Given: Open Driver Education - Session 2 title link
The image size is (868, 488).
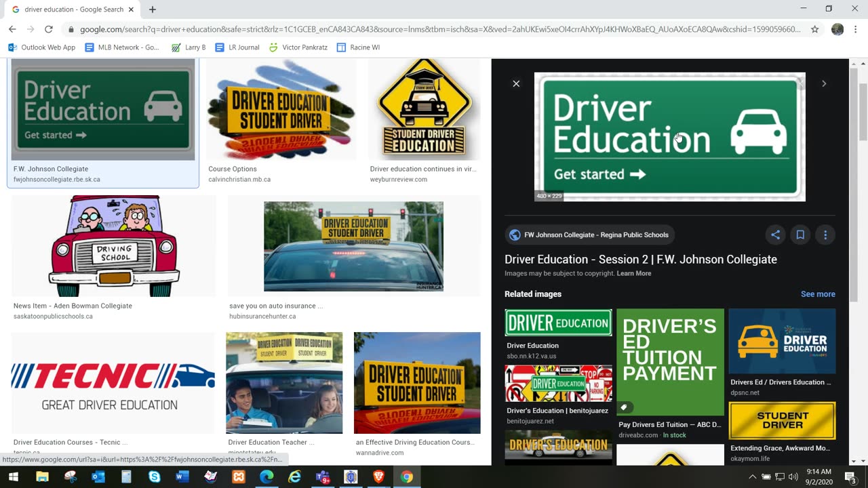Looking at the screenshot, I should coord(641,260).
